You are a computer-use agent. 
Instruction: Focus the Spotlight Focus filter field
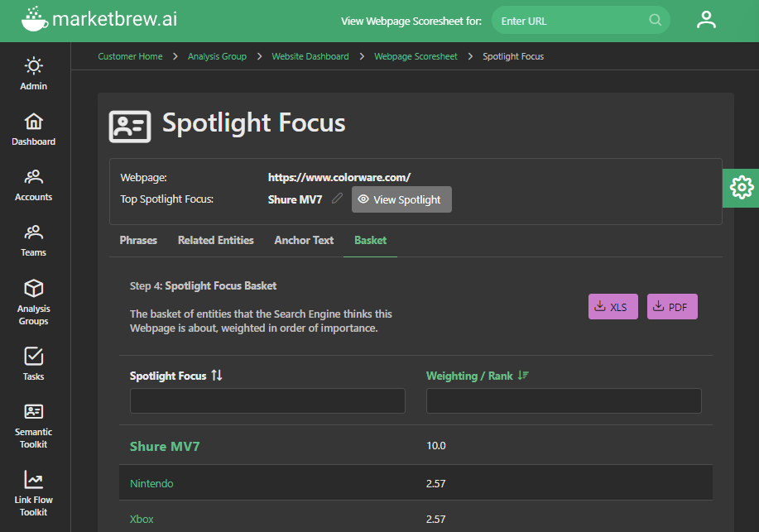point(267,401)
